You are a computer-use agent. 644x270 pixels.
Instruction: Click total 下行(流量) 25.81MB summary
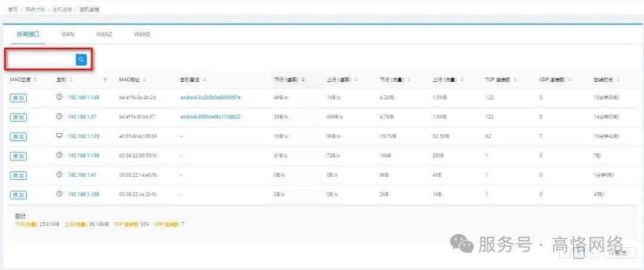pos(37,225)
